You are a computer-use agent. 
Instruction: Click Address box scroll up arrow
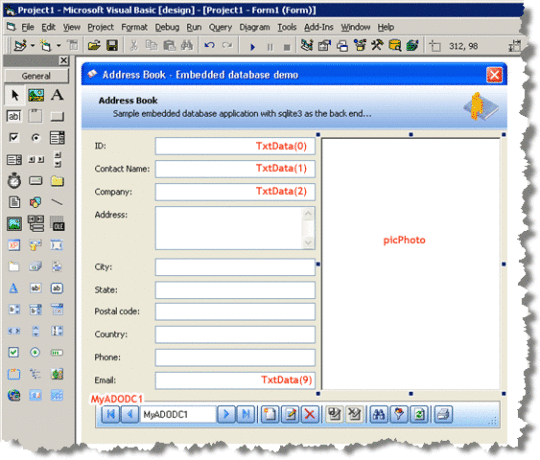tap(308, 214)
